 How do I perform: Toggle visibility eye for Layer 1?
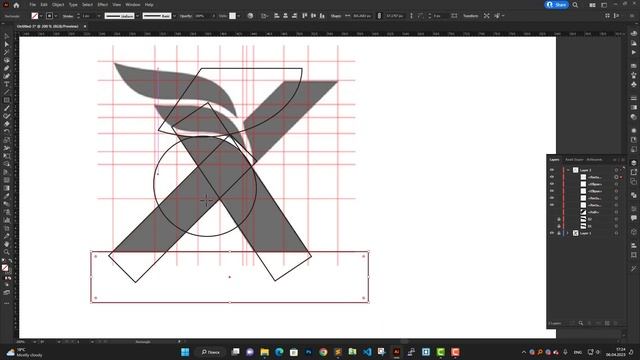click(x=552, y=233)
